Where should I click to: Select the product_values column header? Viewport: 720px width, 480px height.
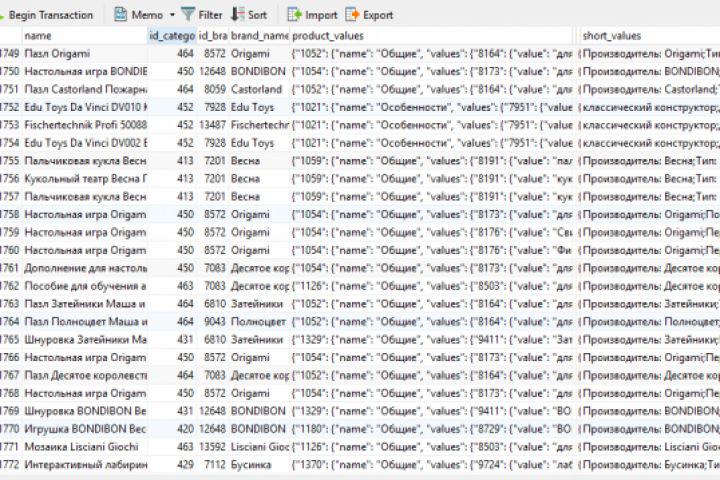pos(432,35)
